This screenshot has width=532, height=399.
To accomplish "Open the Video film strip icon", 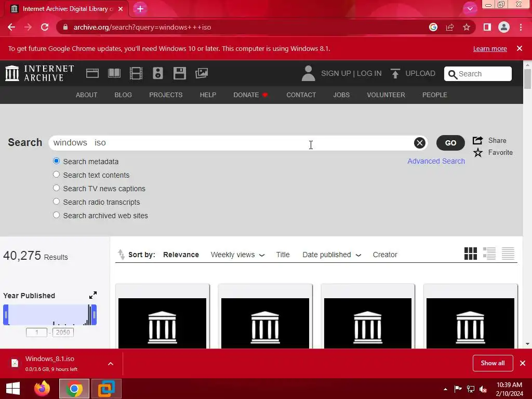I will [x=136, y=73].
